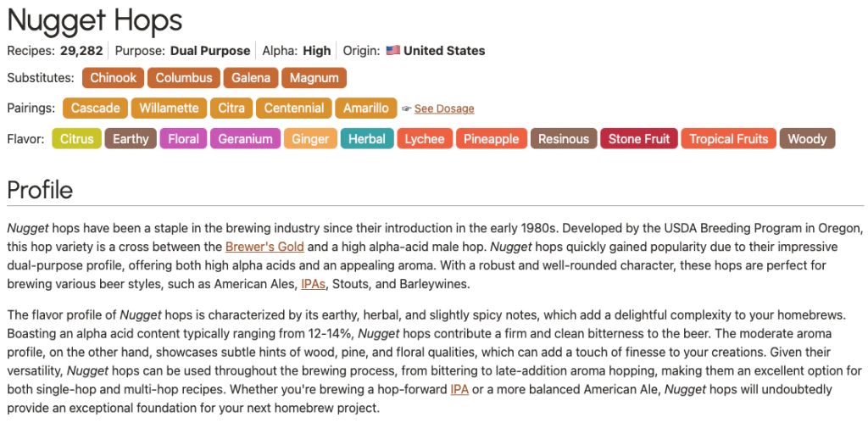The image size is (868, 434).
Task: Open the Galena substitute hop
Action: [x=251, y=78]
